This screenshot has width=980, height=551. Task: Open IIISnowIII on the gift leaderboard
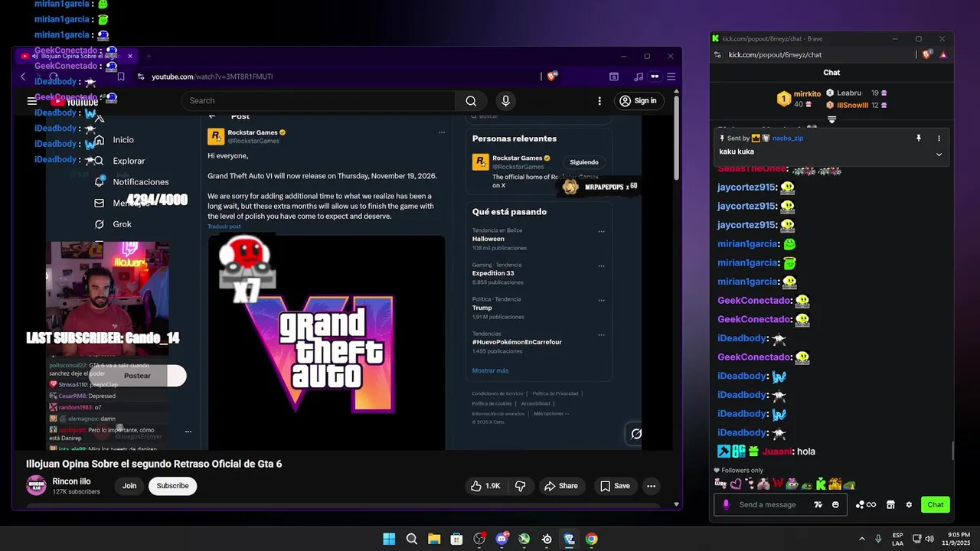pos(852,106)
